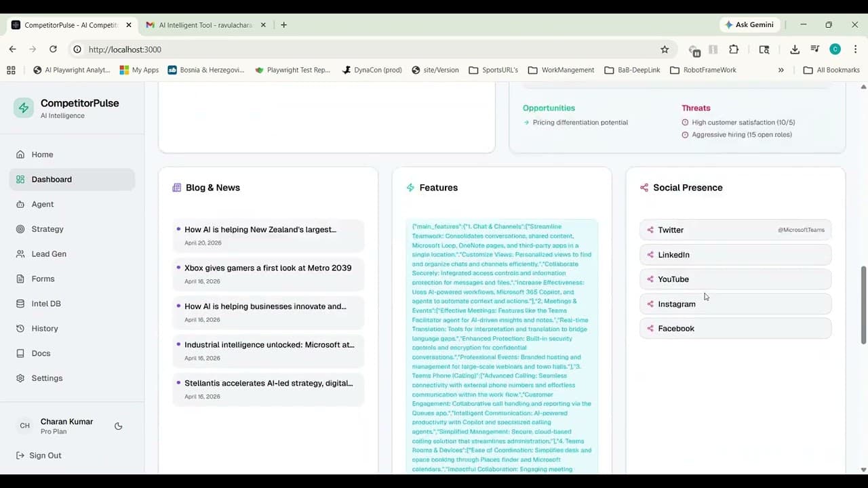The width and height of the screenshot is (868, 488).
Task: Click the Blog & News heading icon
Action: 177,188
